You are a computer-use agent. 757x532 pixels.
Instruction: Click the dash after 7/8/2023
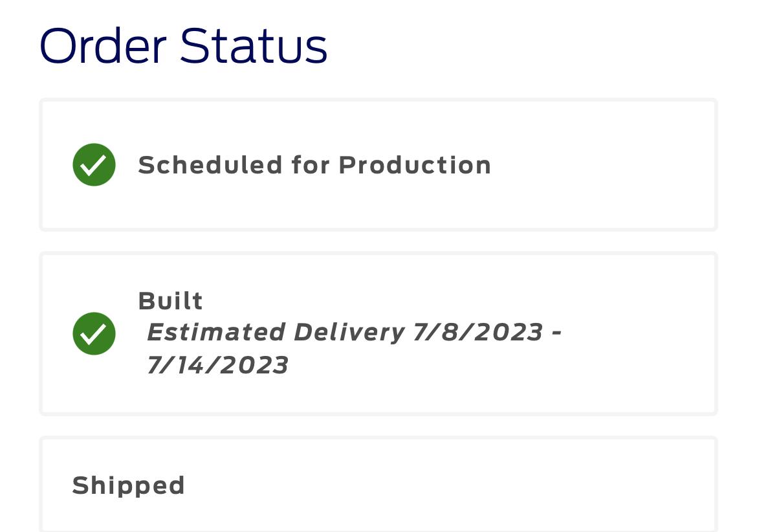(x=556, y=333)
